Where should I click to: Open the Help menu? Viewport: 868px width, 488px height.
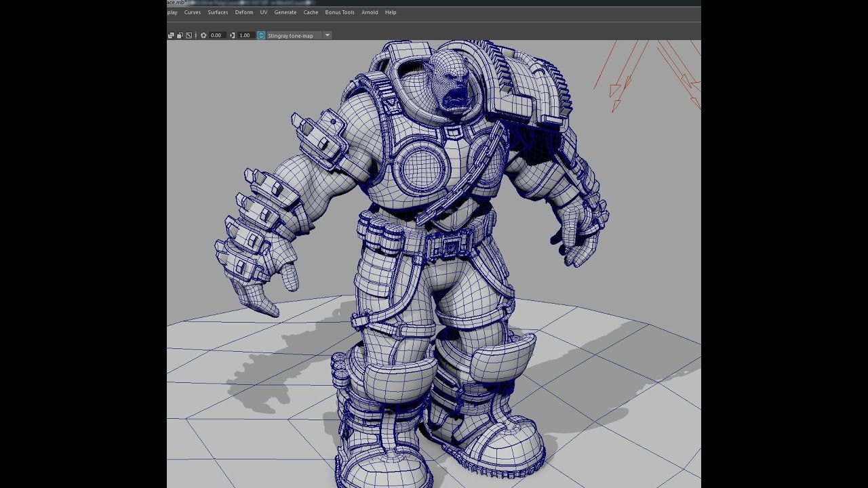(391, 12)
